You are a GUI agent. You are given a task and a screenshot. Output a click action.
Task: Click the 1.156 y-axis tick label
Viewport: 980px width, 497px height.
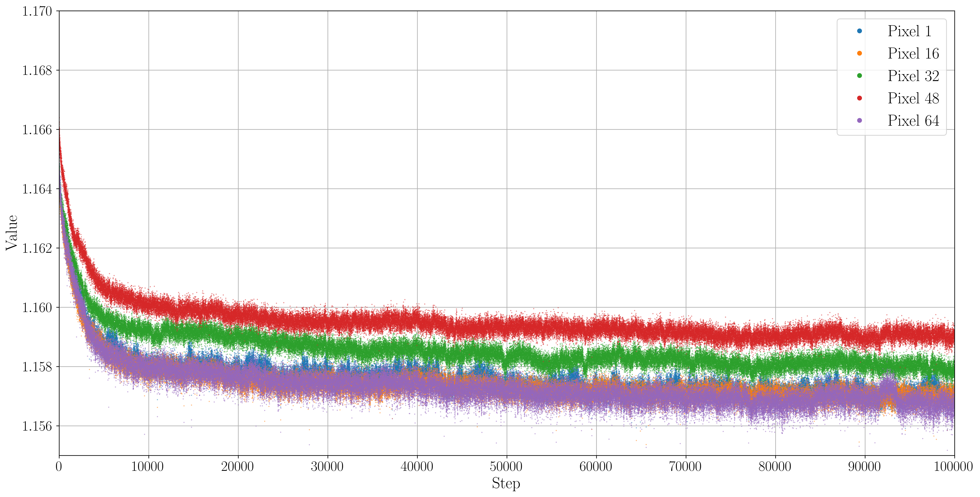point(37,426)
